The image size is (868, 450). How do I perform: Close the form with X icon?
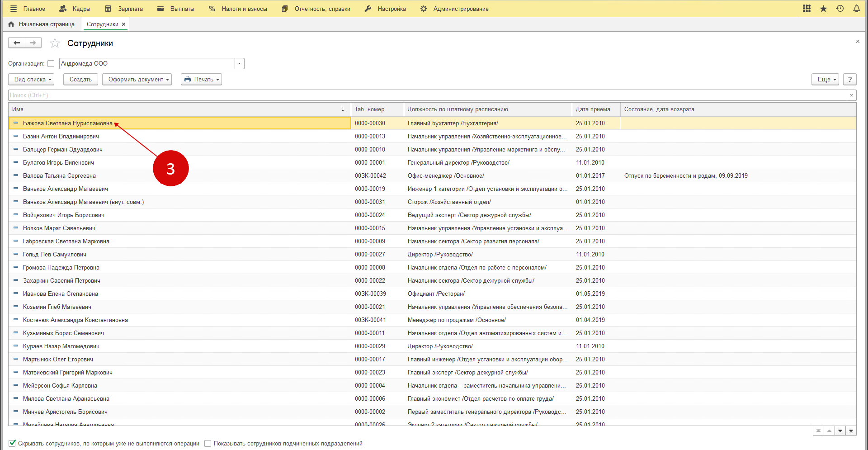click(x=858, y=41)
